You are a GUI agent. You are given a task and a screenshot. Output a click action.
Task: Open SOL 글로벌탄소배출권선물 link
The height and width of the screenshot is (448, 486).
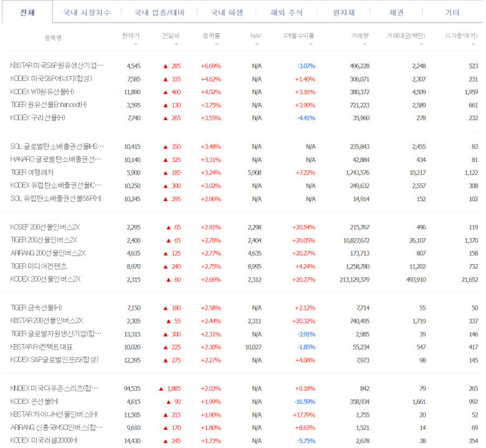tap(57, 146)
